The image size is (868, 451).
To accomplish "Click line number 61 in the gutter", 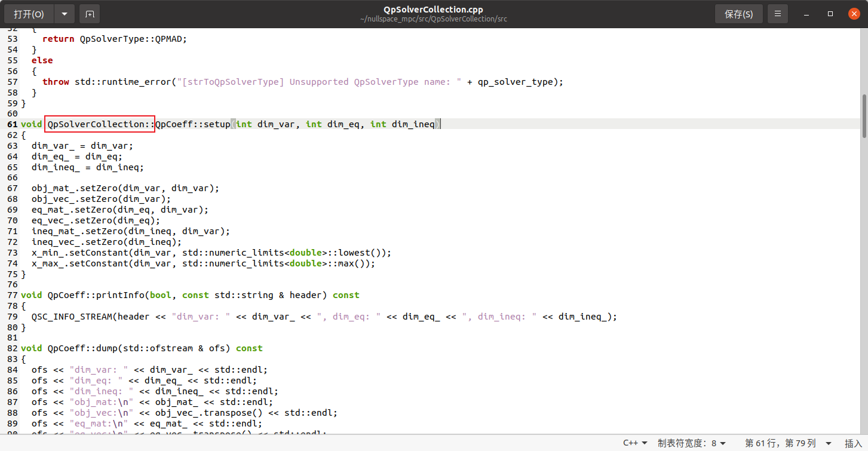I will [x=12, y=124].
